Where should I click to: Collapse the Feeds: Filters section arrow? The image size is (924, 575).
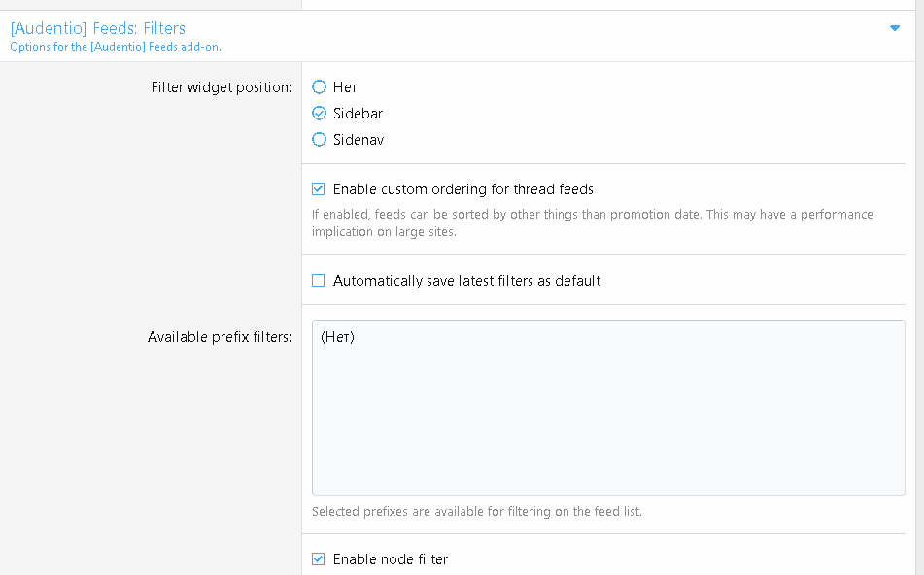tap(895, 28)
